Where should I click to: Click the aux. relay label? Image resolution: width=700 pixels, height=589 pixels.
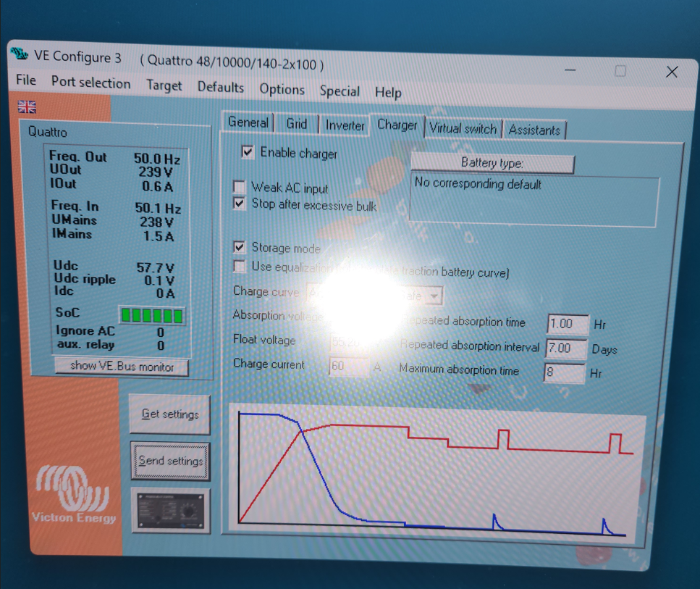[85, 344]
